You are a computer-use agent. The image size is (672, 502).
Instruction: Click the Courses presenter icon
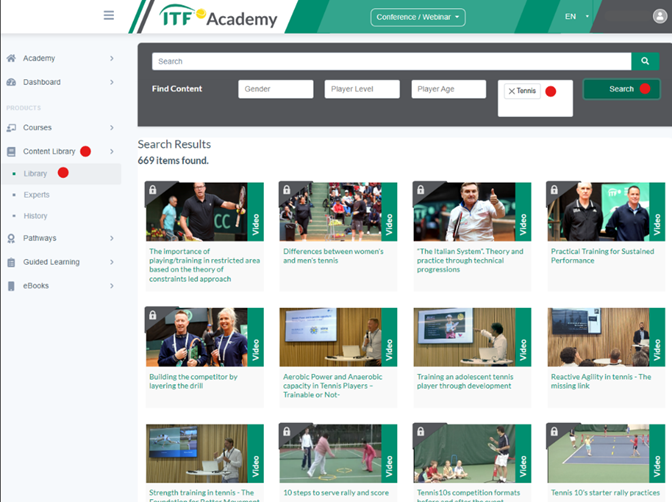point(11,128)
